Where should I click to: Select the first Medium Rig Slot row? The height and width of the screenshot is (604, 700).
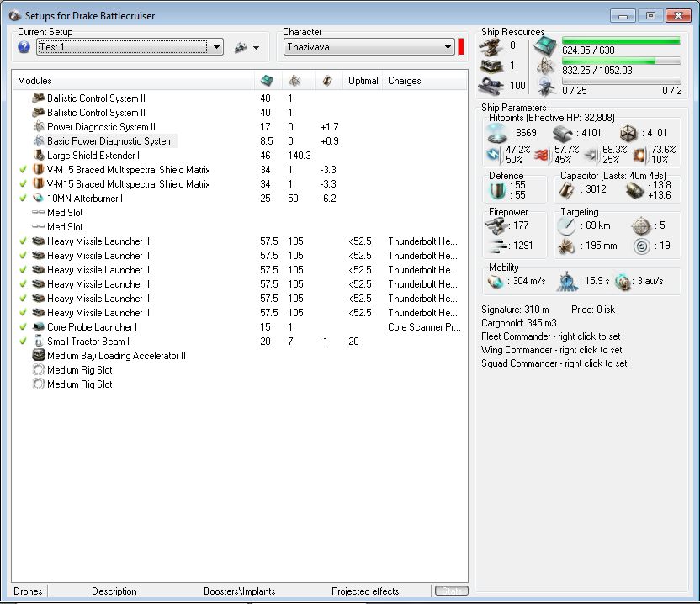coord(241,369)
